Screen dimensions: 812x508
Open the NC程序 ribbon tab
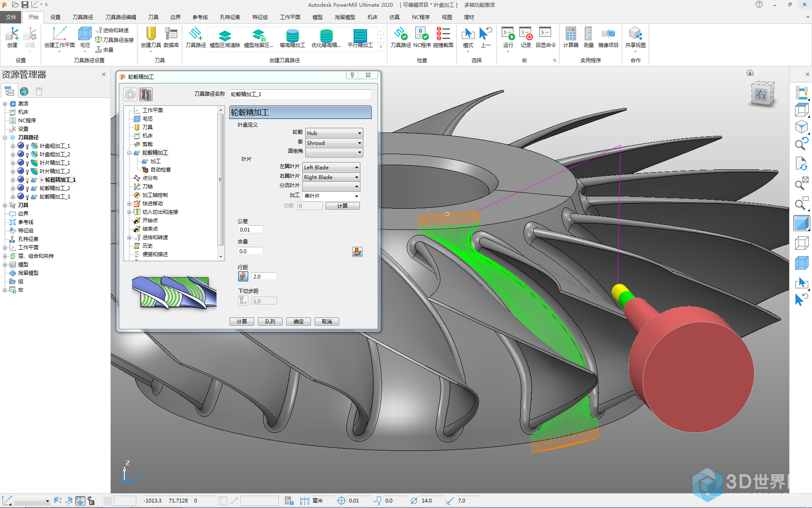click(x=420, y=17)
